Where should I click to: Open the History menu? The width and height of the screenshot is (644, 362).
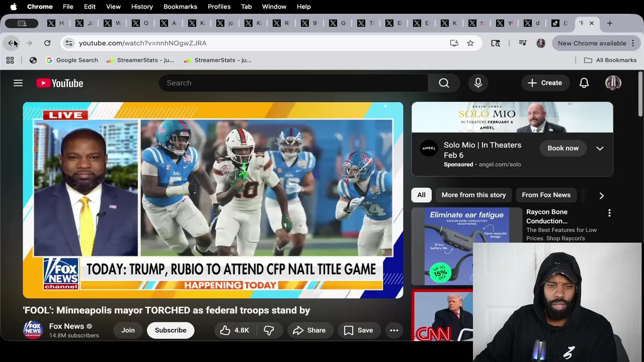(142, 7)
